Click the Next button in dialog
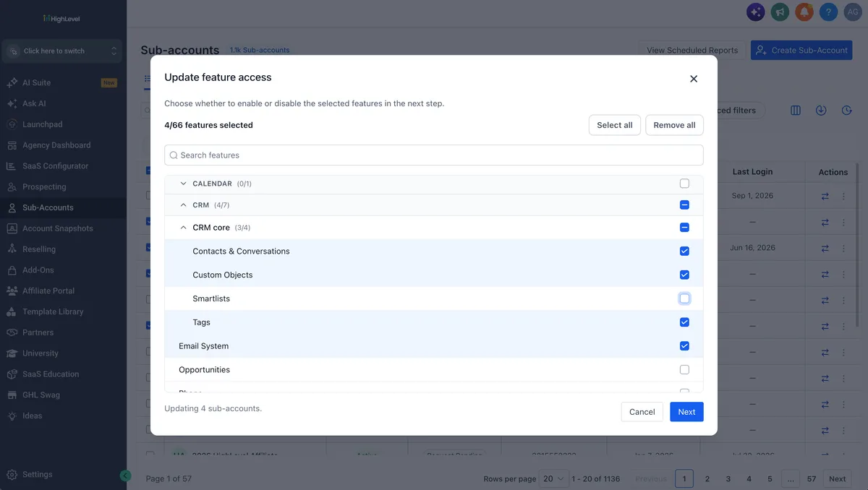 686,412
